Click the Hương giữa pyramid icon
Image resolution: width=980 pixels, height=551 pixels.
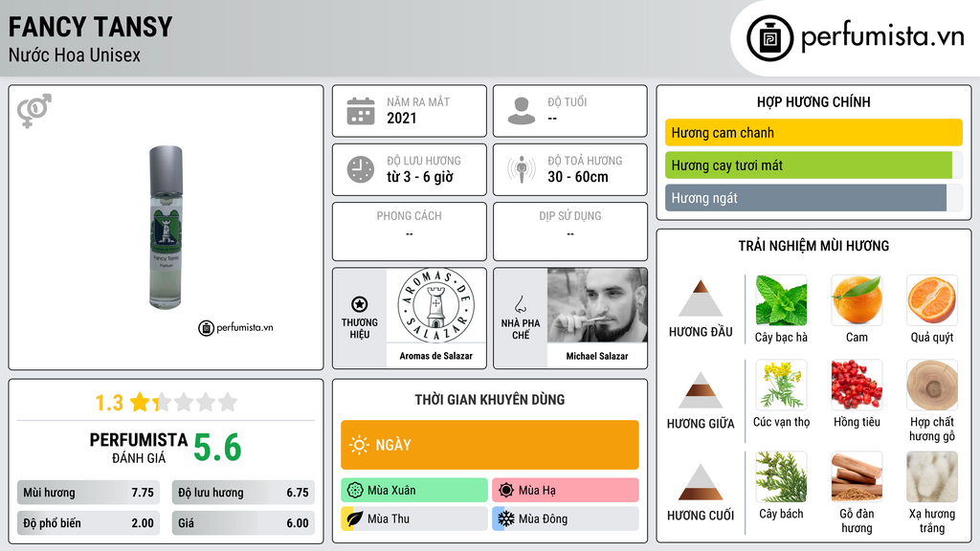701,390
